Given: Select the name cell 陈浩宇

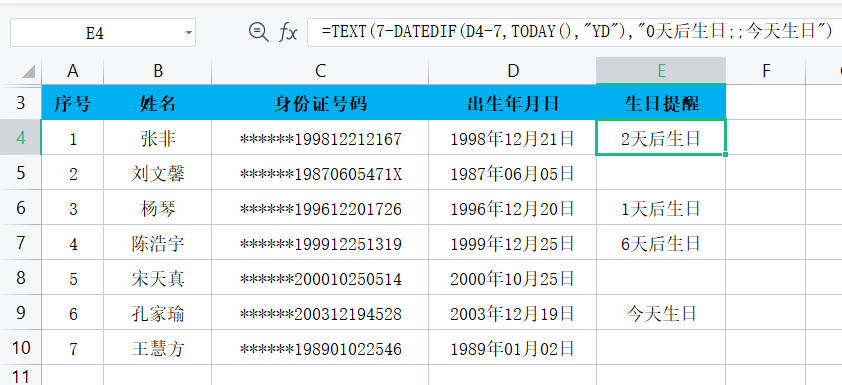Looking at the screenshot, I should [158, 243].
